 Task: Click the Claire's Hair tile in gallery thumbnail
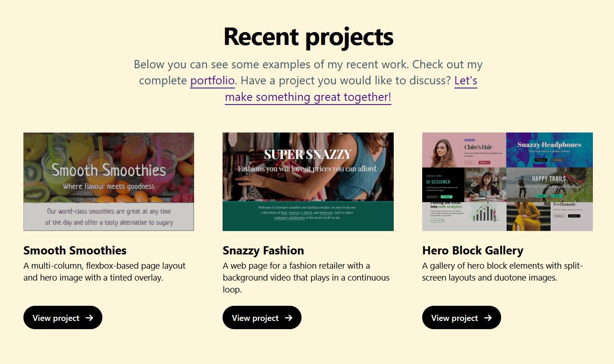pyautogui.click(x=464, y=150)
